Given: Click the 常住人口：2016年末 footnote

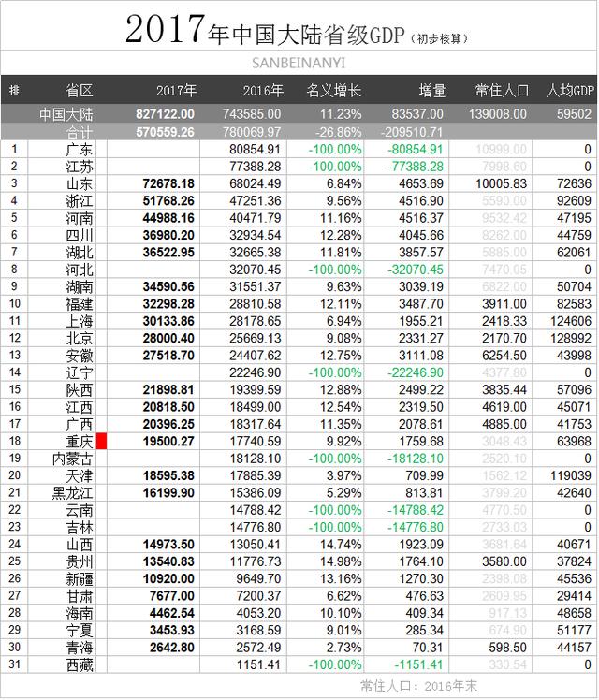Looking at the screenshot, I should [x=418, y=686].
